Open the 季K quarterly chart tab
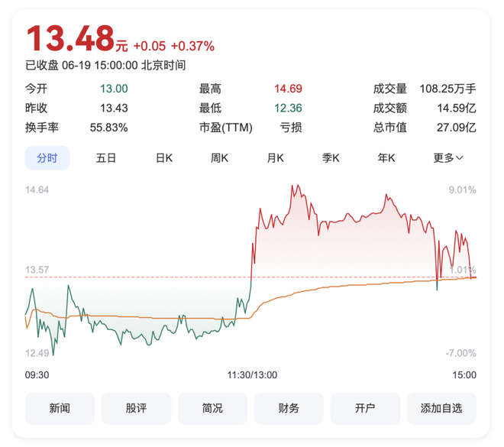Image resolution: width=504 pixels, height=447 pixels. [331, 158]
